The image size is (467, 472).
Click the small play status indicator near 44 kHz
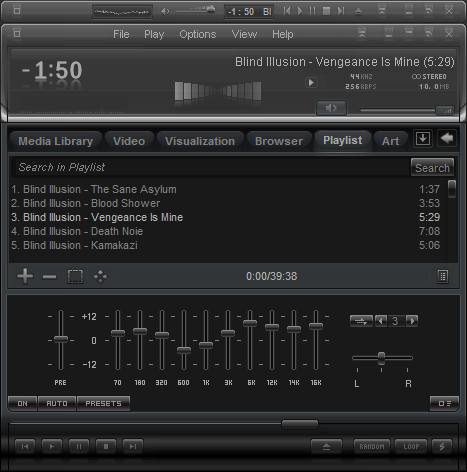(x=311, y=82)
